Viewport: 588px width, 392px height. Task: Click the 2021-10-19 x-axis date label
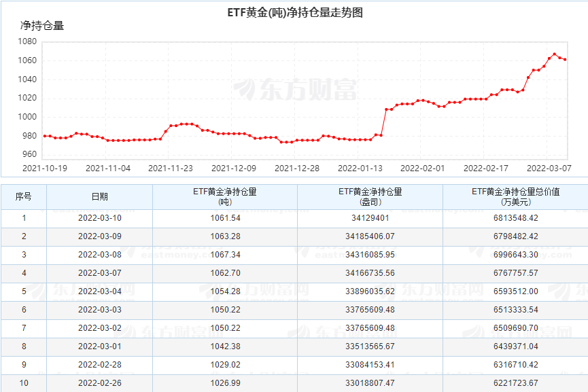point(45,168)
